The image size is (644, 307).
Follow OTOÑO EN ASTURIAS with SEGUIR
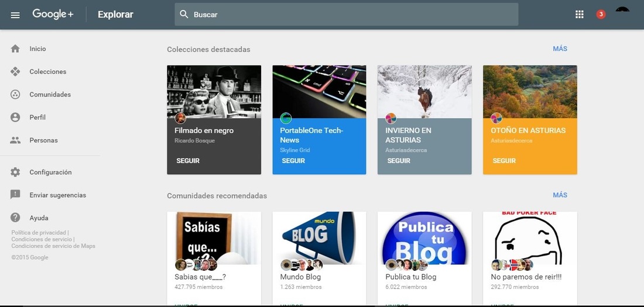504,161
